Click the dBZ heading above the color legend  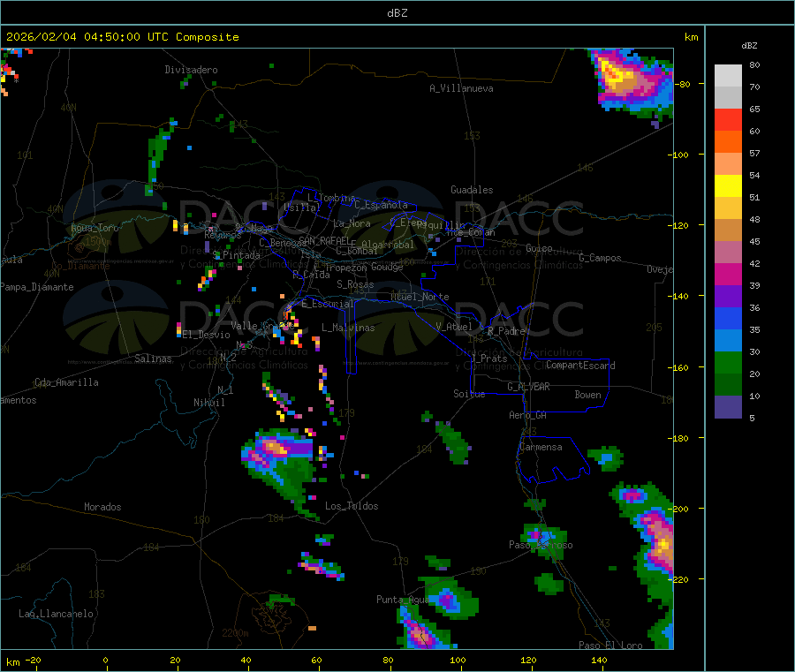coord(749,46)
